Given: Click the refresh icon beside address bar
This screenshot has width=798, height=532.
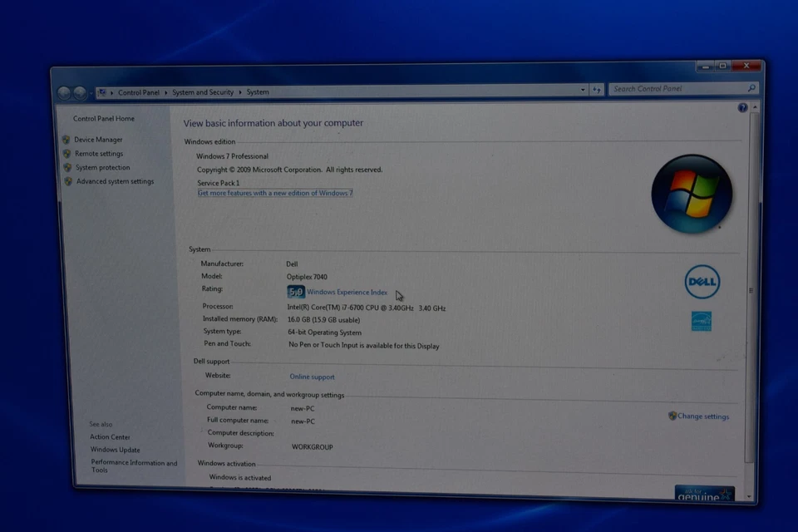Looking at the screenshot, I should pyautogui.click(x=596, y=91).
